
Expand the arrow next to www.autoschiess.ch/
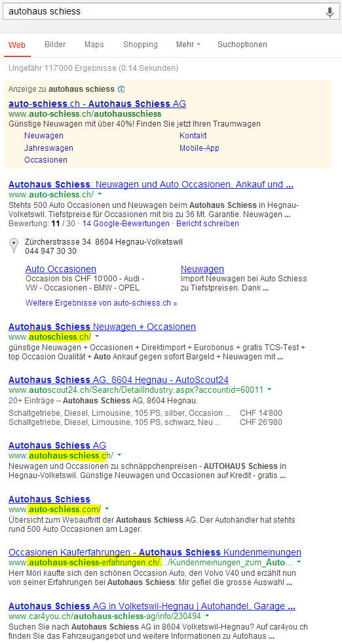click(x=97, y=337)
